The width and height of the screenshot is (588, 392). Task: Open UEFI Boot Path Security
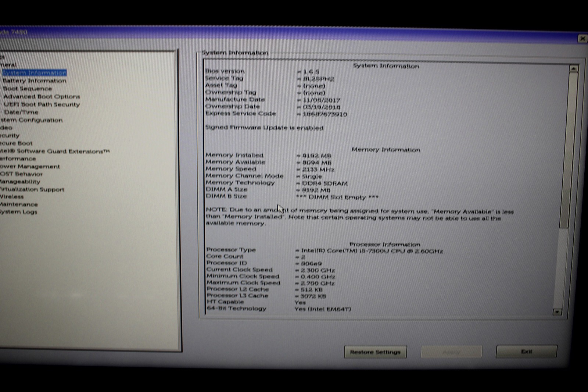pos(42,104)
